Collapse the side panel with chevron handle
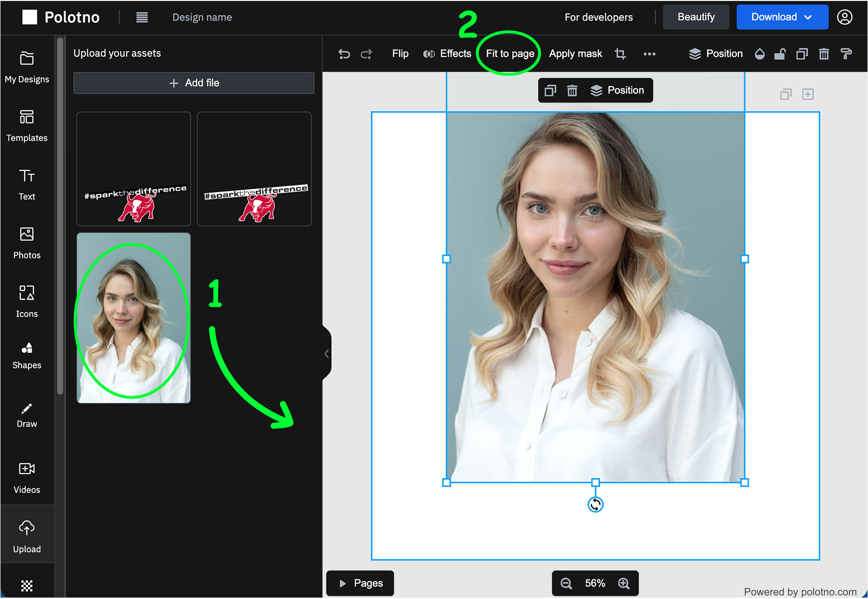Screen dimensions: 868x599 pos(327,354)
